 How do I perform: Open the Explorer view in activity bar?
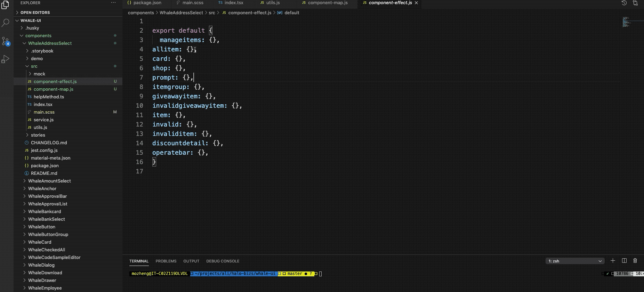6,5
